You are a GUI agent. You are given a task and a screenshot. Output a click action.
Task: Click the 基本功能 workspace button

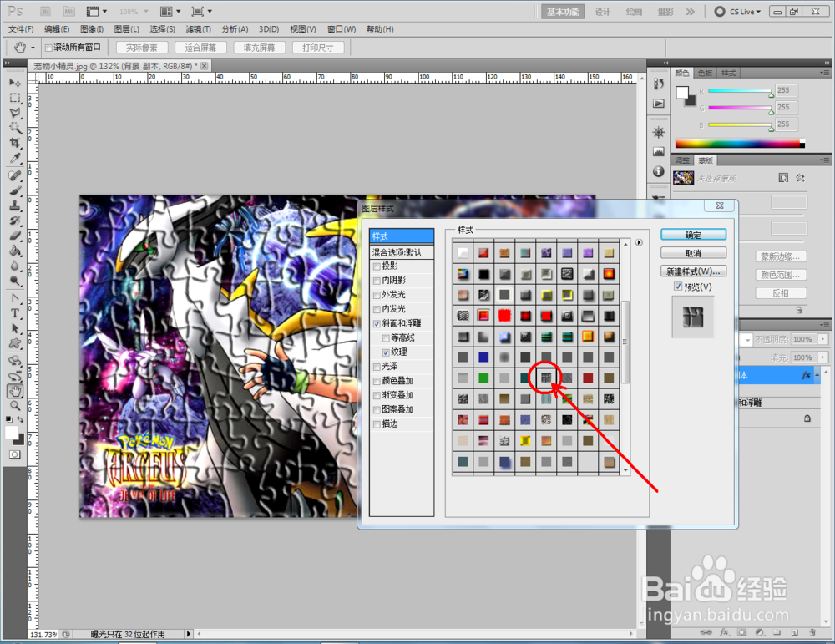coord(562,11)
